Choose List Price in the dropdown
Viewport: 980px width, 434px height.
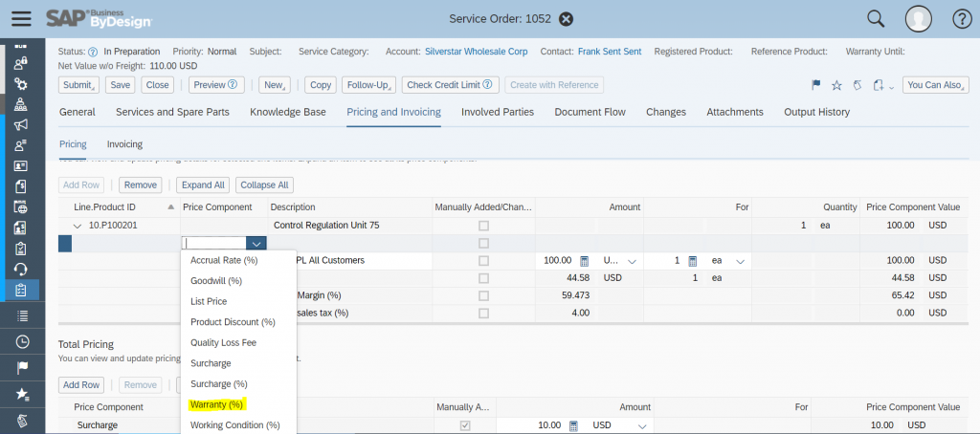(x=209, y=302)
